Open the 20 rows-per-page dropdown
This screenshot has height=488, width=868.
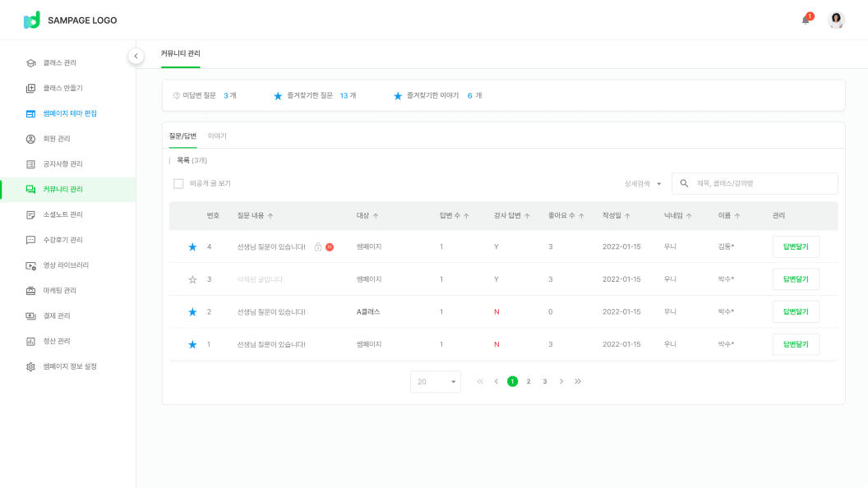(x=436, y=381)
